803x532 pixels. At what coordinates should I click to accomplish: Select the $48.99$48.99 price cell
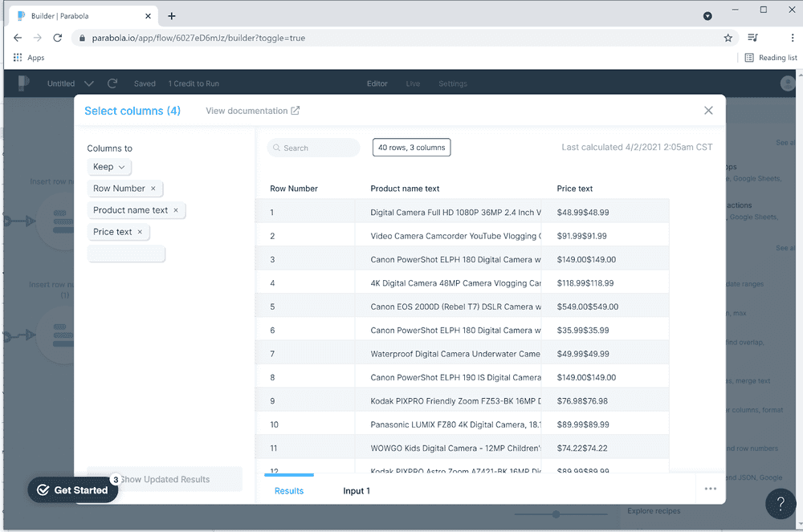coord(605,213)
